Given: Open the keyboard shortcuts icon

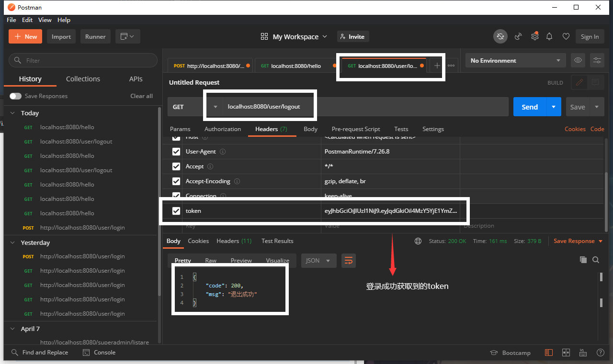Looking at the screenshot, I should [583, 353].
